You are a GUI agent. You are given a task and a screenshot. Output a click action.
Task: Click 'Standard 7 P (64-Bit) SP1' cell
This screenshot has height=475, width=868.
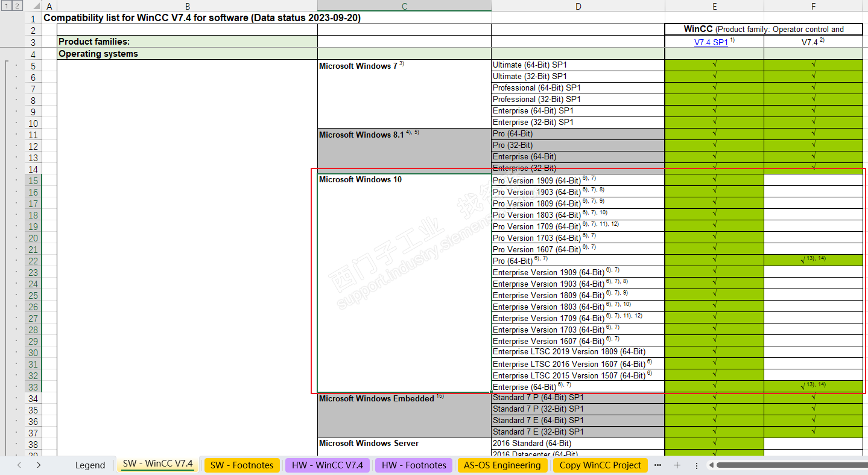[x=578, y=398]
